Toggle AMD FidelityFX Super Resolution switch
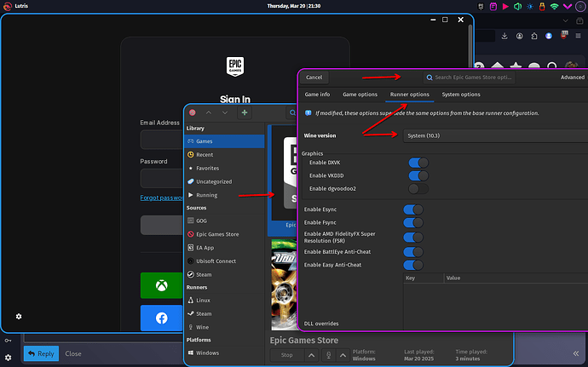This screenshot has width=588, height=367. [413, 238]
